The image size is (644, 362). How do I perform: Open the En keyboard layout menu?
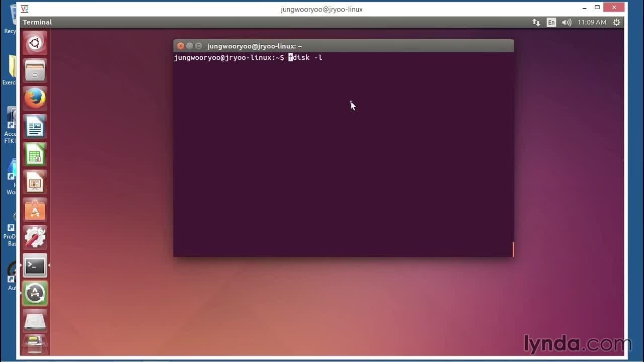pyautogui.click(x=551, y=22)
